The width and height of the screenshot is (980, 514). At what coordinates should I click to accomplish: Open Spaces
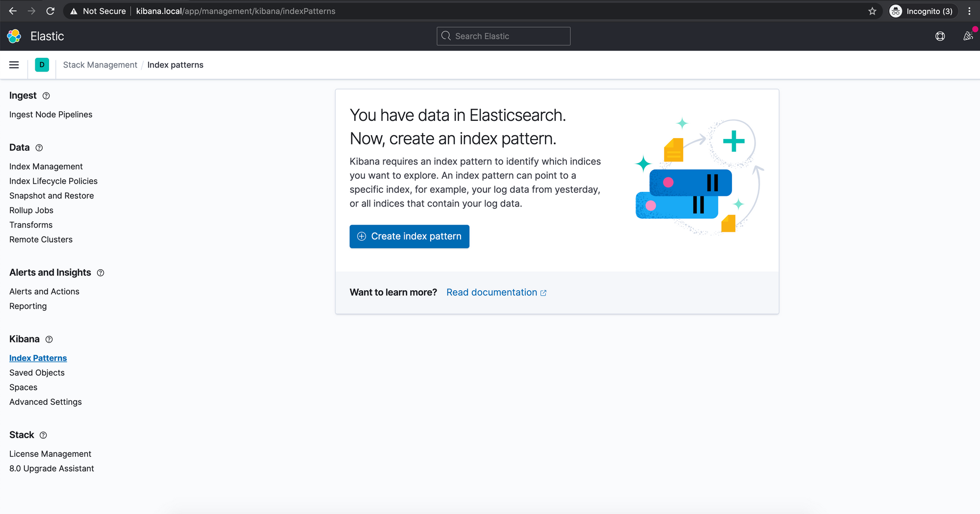coord(23,388)
